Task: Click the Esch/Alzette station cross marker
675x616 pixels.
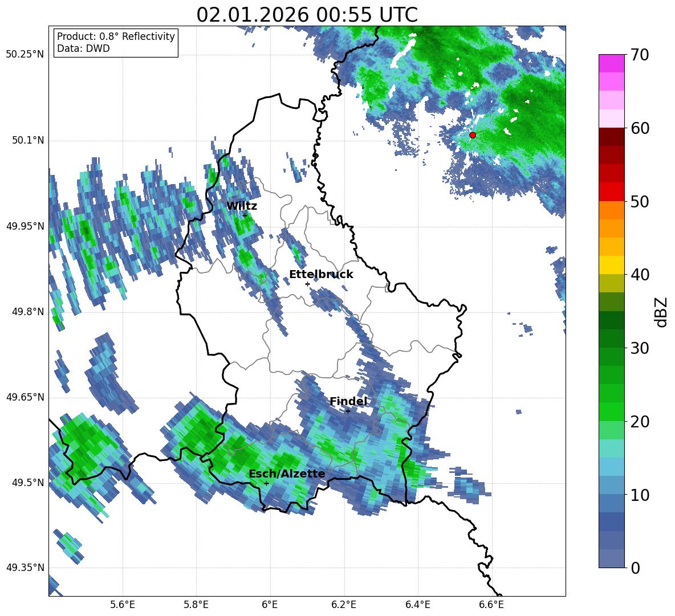Action: tap(266, 483)
